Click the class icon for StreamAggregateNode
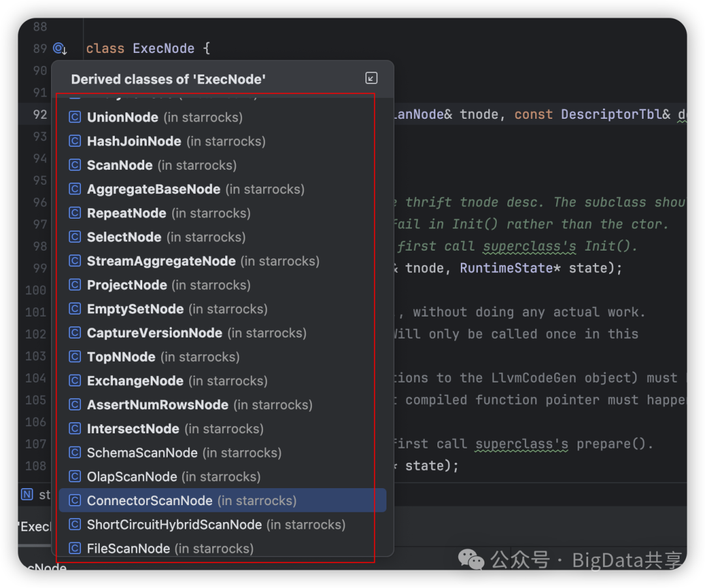The height and width of the screenshot is (588, 705). coord(74,261)
